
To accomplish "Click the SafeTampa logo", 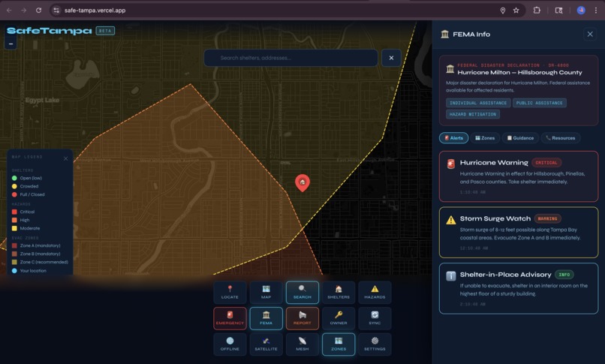I will tap(50, 31).
